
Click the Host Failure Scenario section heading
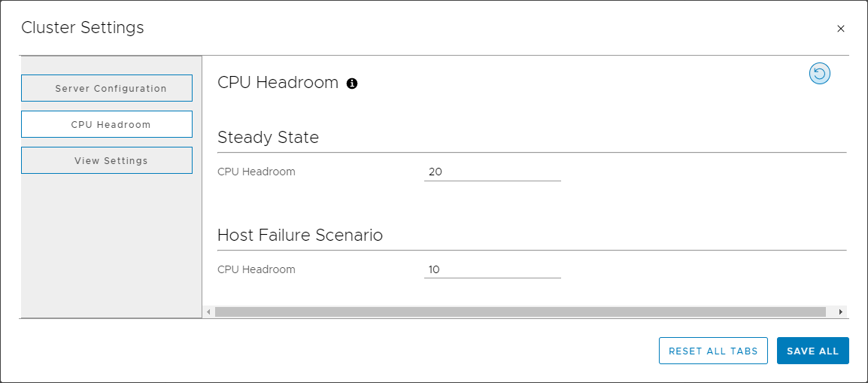300,236
